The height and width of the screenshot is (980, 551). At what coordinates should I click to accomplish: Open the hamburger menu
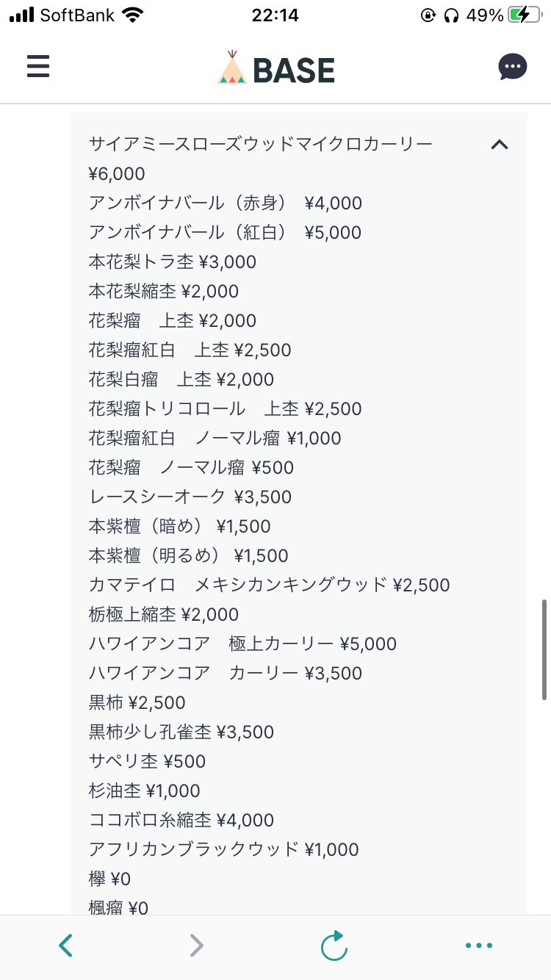(x=38, y=67)
